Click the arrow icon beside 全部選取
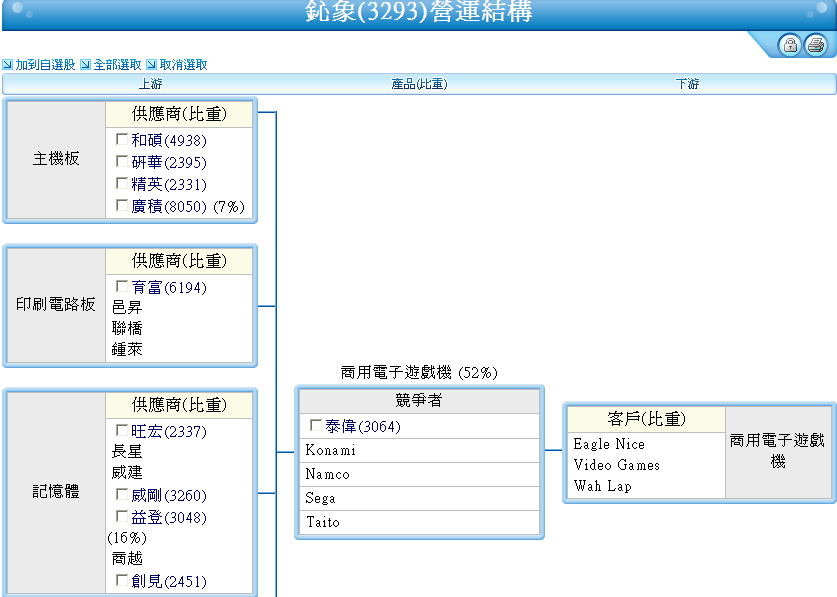The width and height of the screenshot is (837, 597). (x=85, y=65)
